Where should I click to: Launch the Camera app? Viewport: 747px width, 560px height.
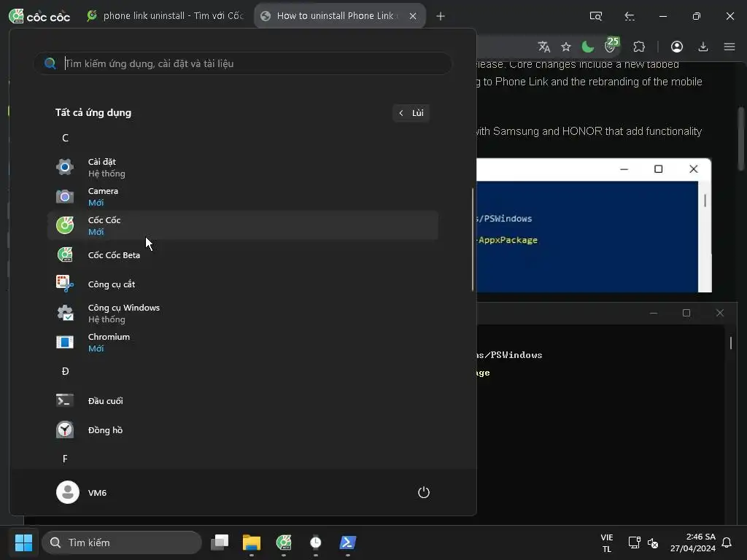click(x=242, y=196)
